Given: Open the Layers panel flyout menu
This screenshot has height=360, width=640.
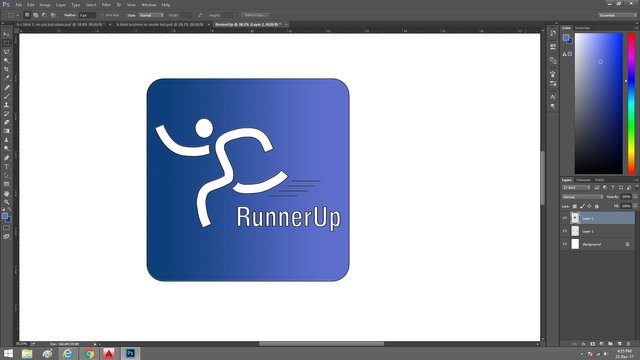Looking at the screenshot, I should pos(636,180).
